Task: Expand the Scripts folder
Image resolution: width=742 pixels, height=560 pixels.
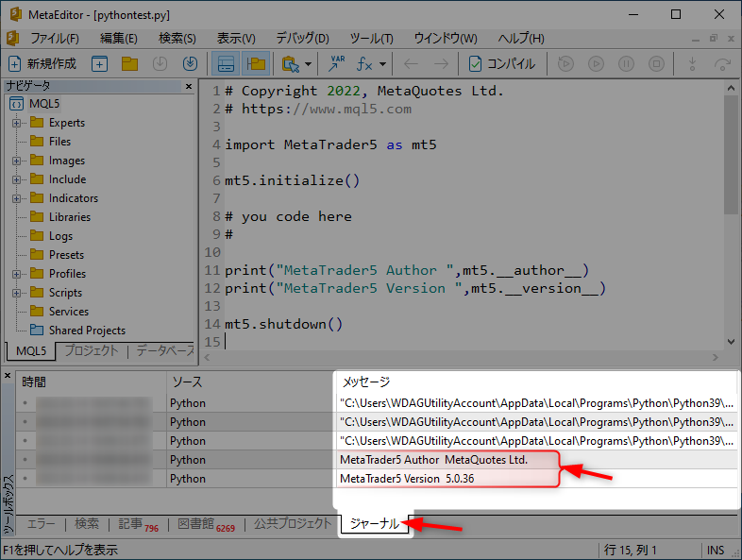Action: [17, 293]
